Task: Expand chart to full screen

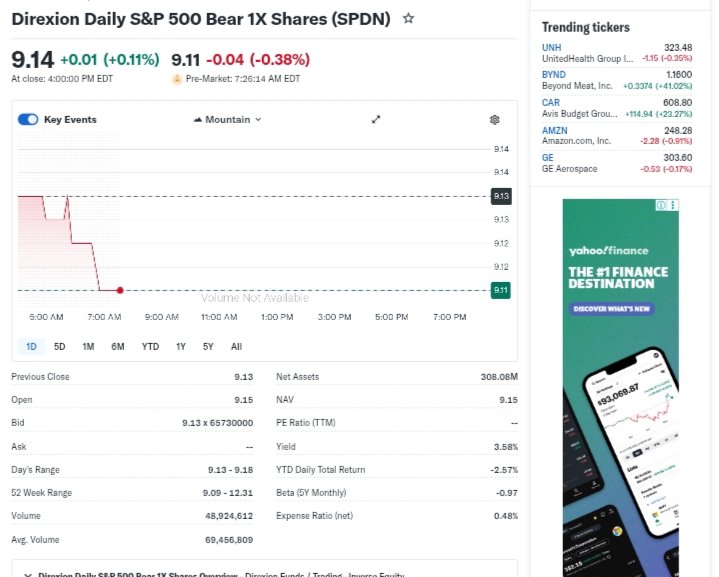Action: 376,120
